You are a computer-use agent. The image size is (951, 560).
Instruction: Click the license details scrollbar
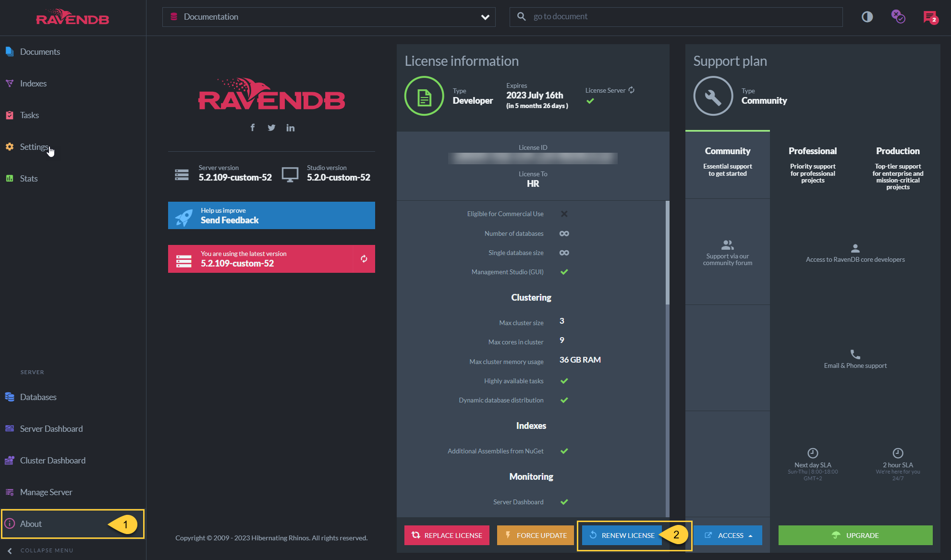tap(667, 253)
